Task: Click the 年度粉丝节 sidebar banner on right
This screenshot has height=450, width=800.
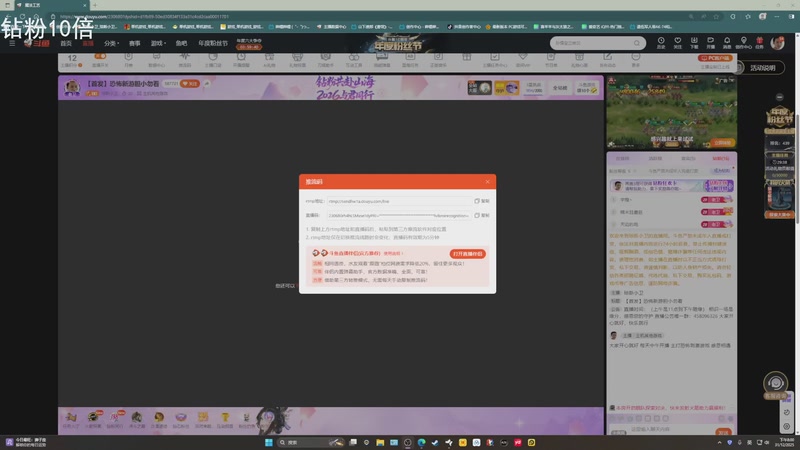Action: point(779,119)
